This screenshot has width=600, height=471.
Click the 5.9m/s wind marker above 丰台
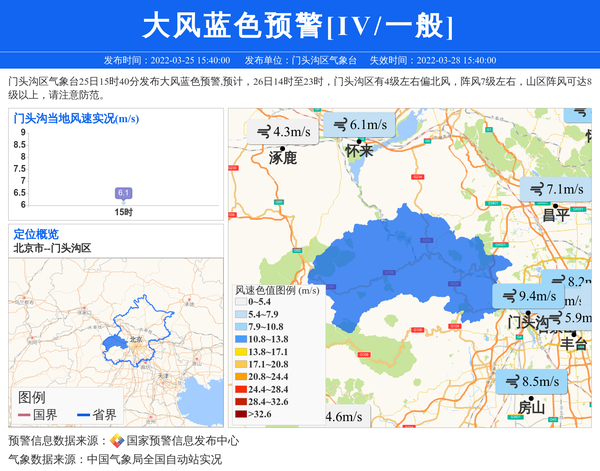574,318
